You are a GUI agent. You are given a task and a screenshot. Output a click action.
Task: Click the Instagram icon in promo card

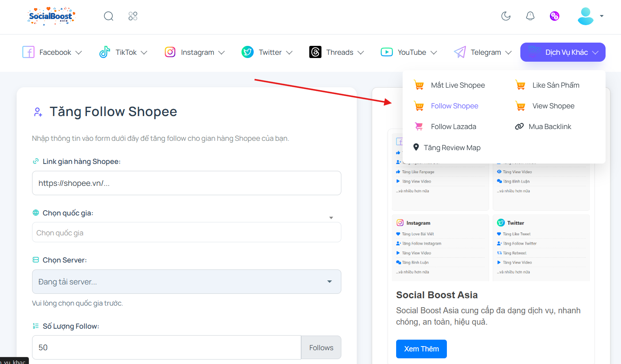click(x=400, y=223)
